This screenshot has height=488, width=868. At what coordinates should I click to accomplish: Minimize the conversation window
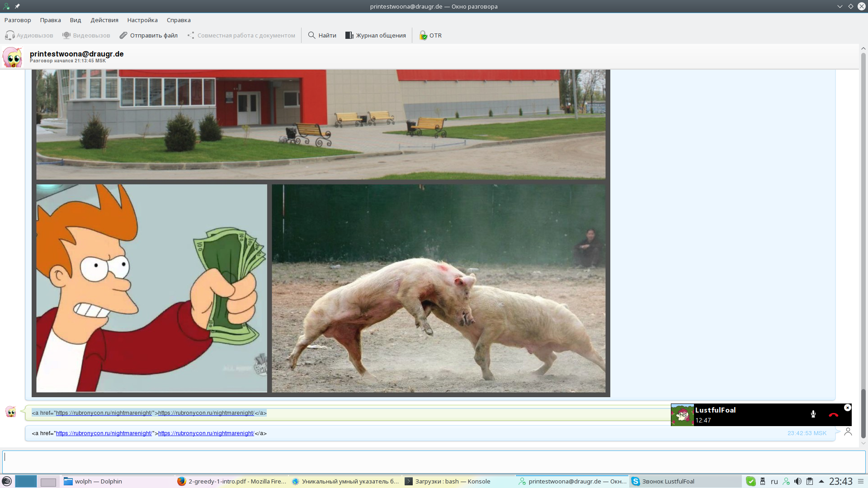coord(840,6)
